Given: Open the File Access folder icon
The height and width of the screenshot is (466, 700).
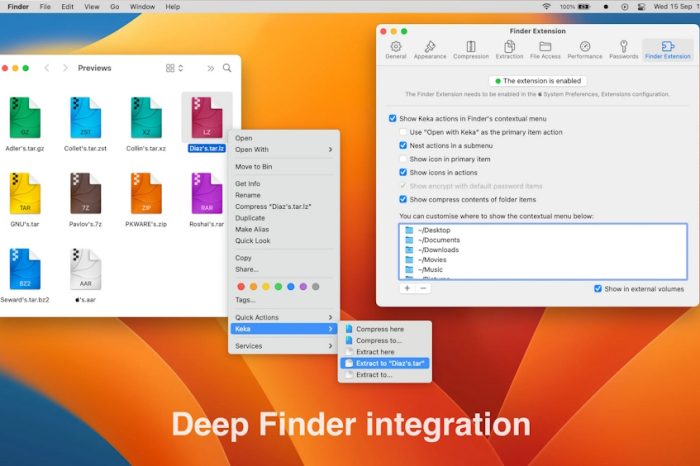Looking at the screenshot, I should click(x=546, y=46).
